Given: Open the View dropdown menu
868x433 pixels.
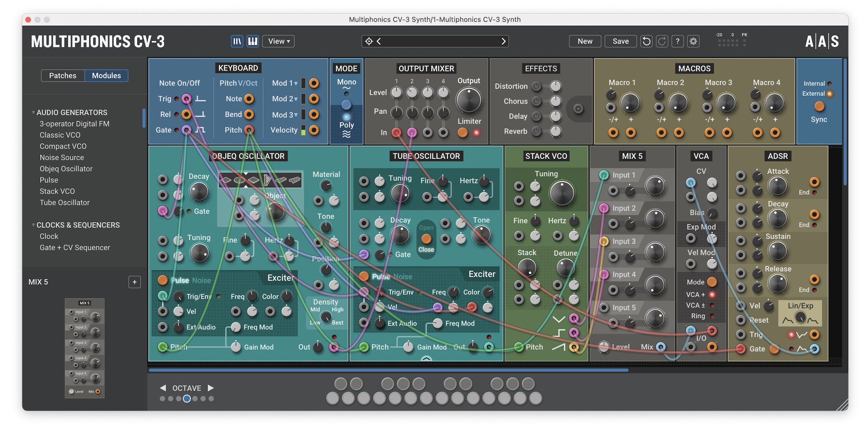Looking at the screenshot, I should tap(278, 41).
